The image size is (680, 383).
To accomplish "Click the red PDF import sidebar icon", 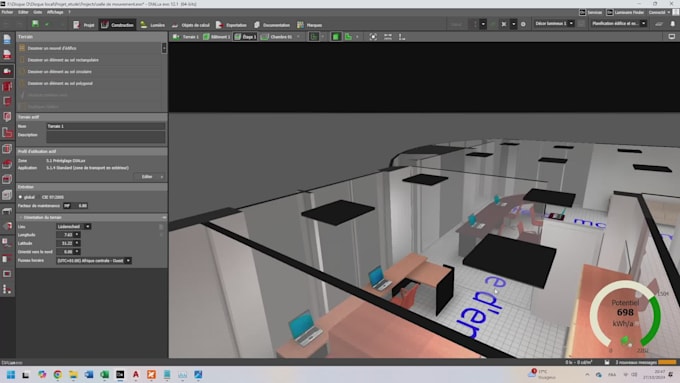I will pos(7,55).
